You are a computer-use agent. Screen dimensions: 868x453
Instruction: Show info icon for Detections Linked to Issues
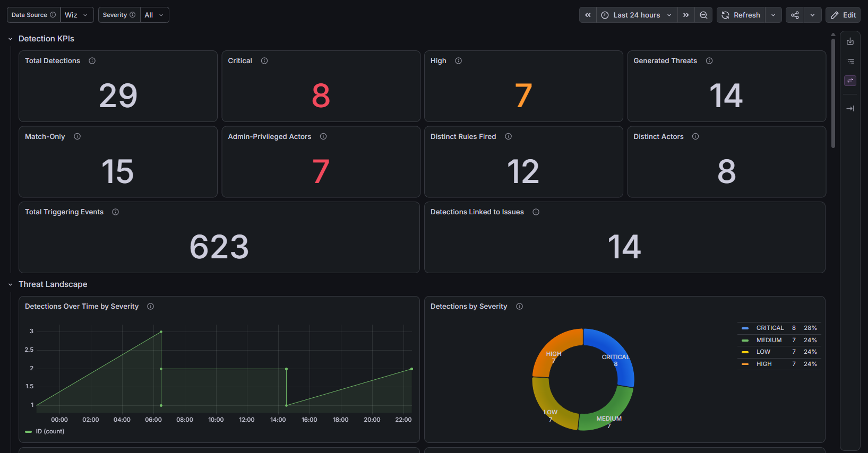click(x=536, y=212)
